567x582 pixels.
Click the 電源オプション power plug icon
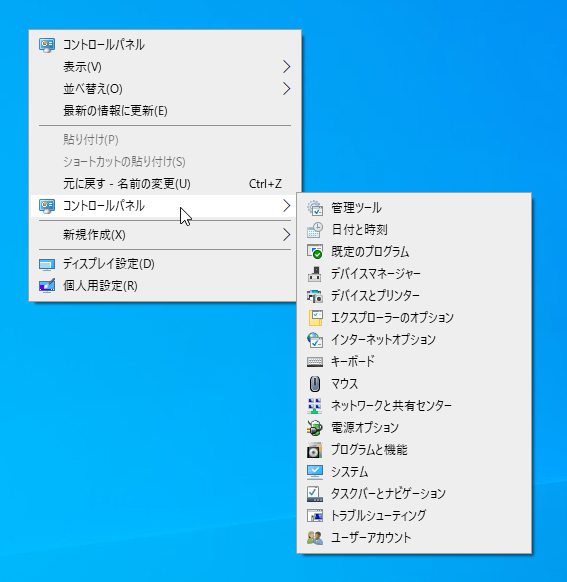[x=315, y=428]
